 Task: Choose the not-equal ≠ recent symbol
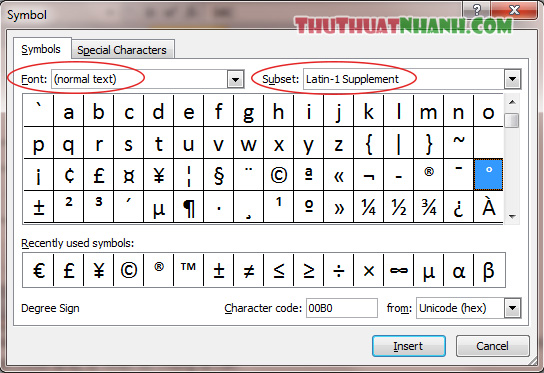248,270
